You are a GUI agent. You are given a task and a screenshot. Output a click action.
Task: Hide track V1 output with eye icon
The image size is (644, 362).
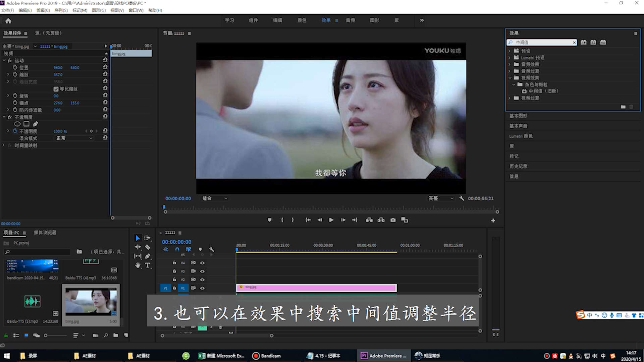coord(202,288)
